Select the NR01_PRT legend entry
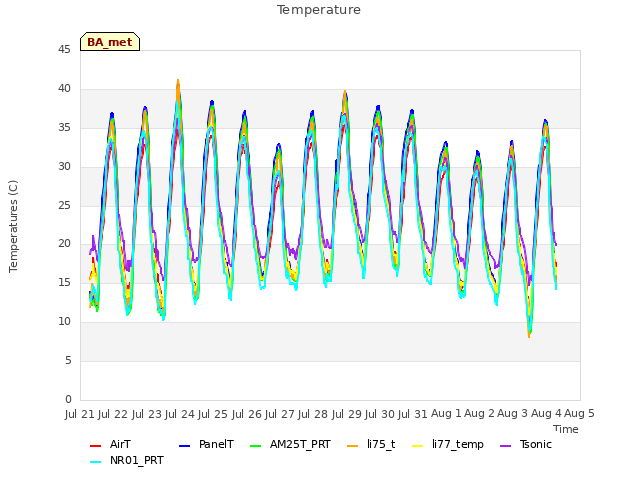The image size is (640, 480). [x=127, y=461]
